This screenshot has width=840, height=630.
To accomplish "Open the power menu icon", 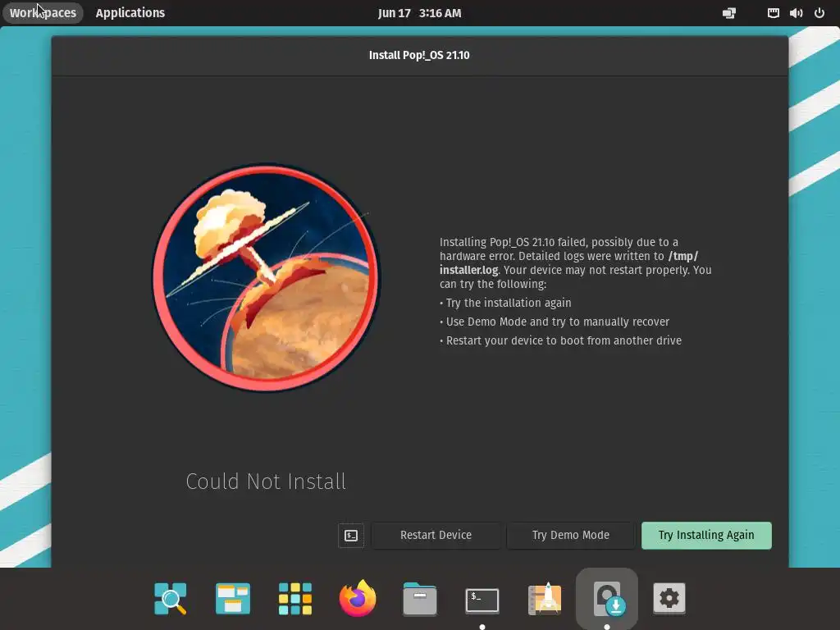I will tap(819, 13).
